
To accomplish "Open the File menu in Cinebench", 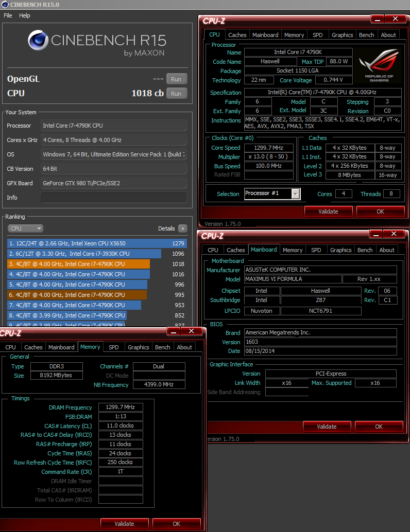I will [8, 15].
